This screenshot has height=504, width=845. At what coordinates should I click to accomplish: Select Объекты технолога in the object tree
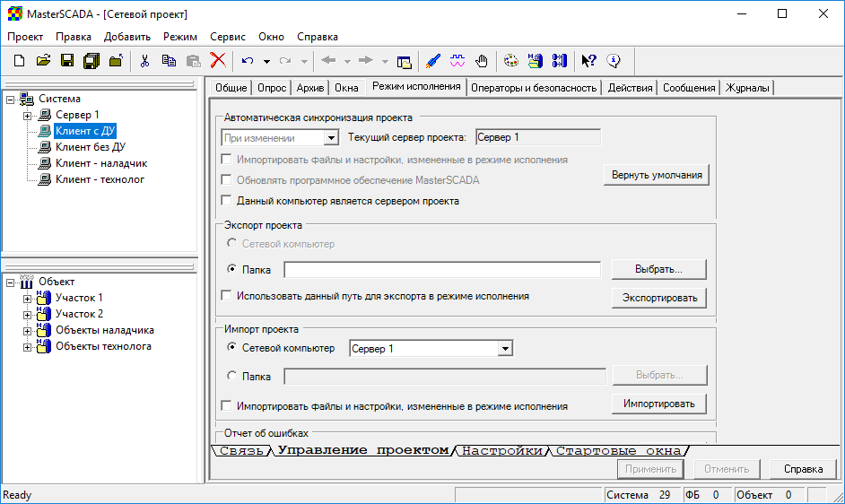point(103,346)
